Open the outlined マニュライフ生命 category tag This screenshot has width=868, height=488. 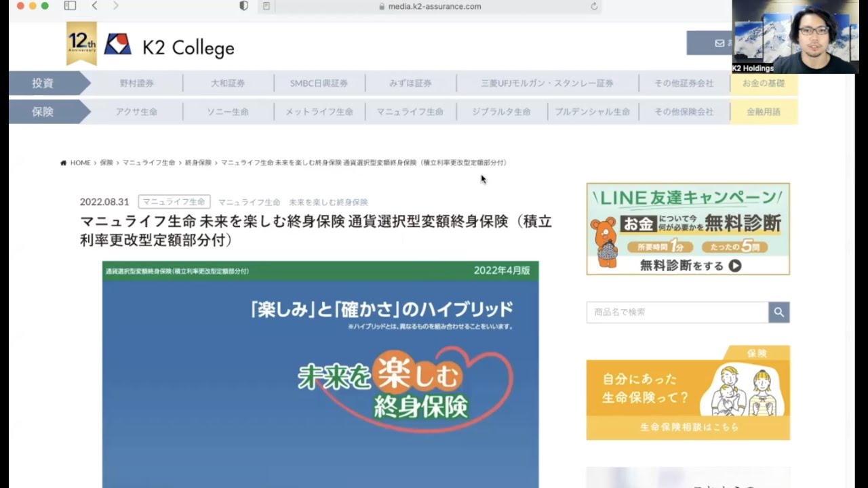(174, 202)
